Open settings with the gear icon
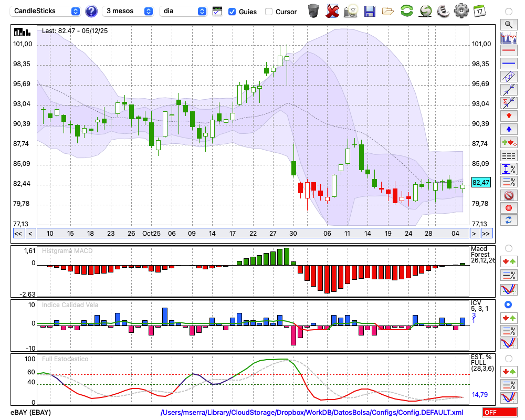Screen dimensions: 525x420 (x=461, y=11)
